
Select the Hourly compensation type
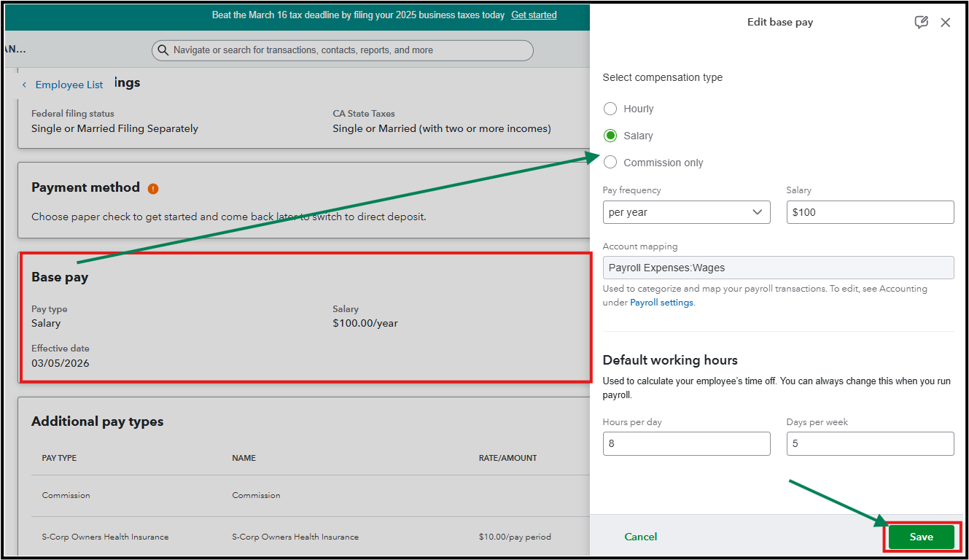[610, 109]
